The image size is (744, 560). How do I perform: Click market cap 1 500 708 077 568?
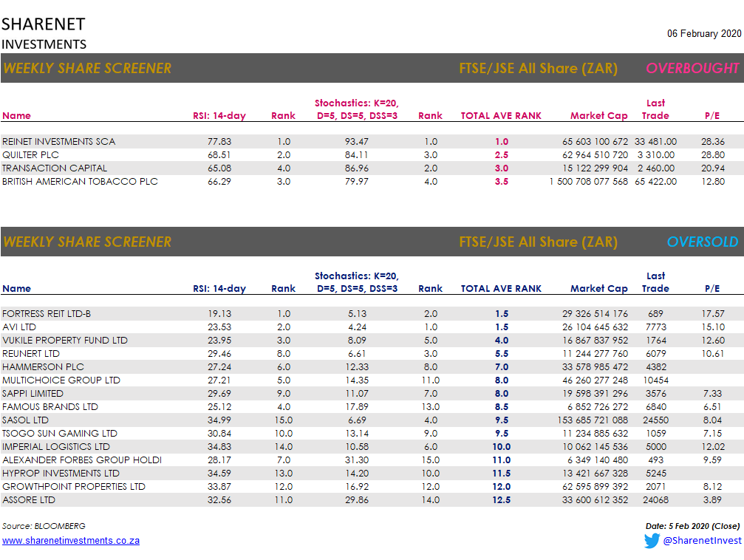[x=588, y=181]
